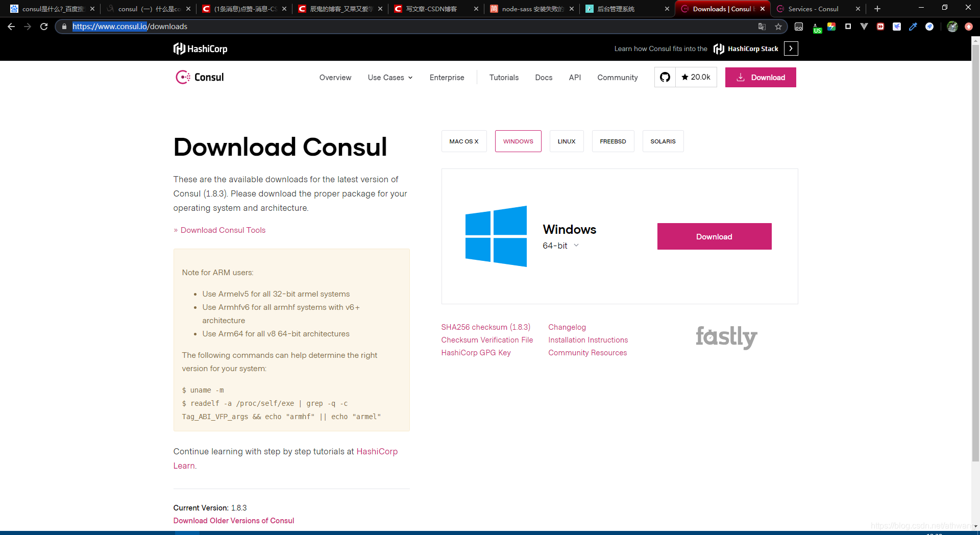980x535 pixels.
Task: Open a new browser tab with the plus
Action: 877,9
